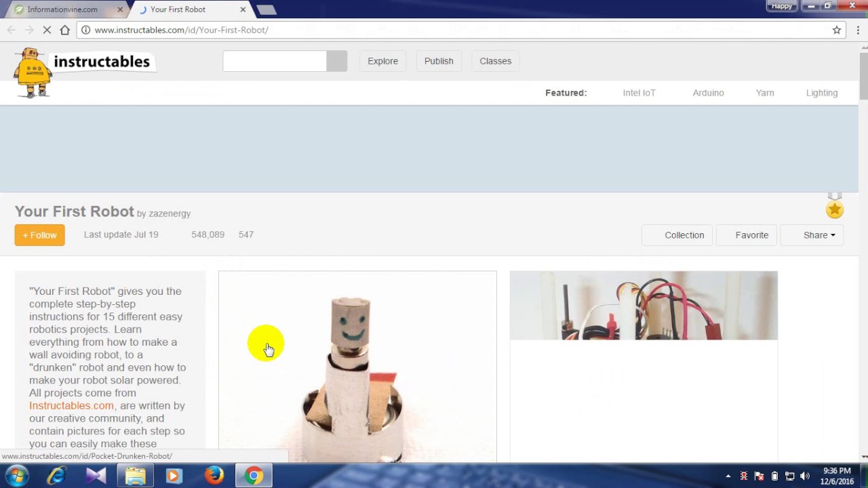The image size is (868, 488).
Task: Switch to the Your First Robot tab
Action: (189, 9)
